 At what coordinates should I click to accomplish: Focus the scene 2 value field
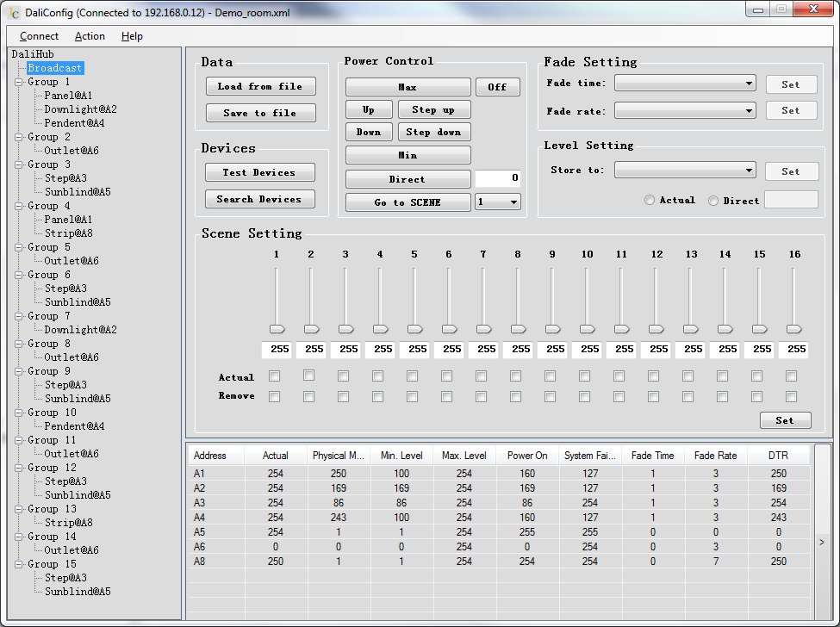point(311,349)
